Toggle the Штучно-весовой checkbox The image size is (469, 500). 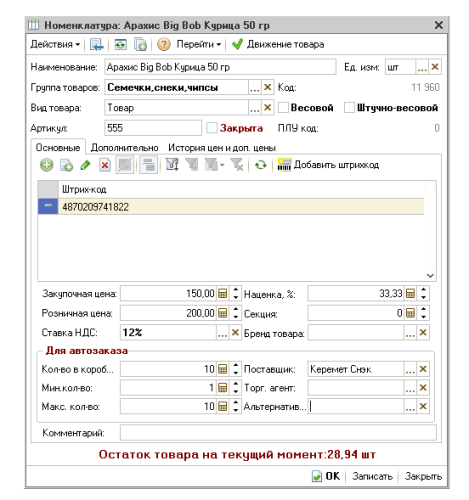[x=349, y=108]
